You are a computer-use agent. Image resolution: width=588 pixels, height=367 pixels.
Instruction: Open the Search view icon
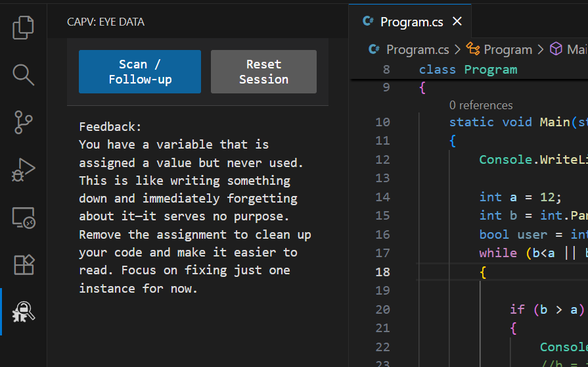(23, 75)
